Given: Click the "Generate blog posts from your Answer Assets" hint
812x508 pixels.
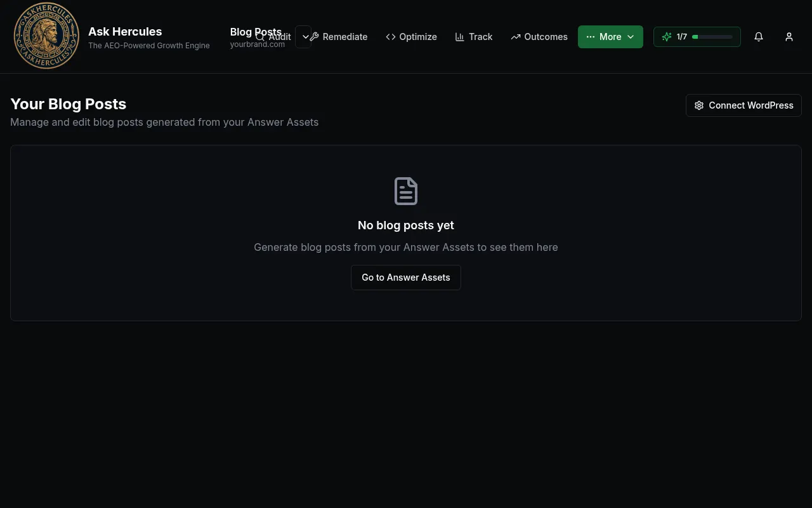Looking at the screenshot, I should coord(406,247).
